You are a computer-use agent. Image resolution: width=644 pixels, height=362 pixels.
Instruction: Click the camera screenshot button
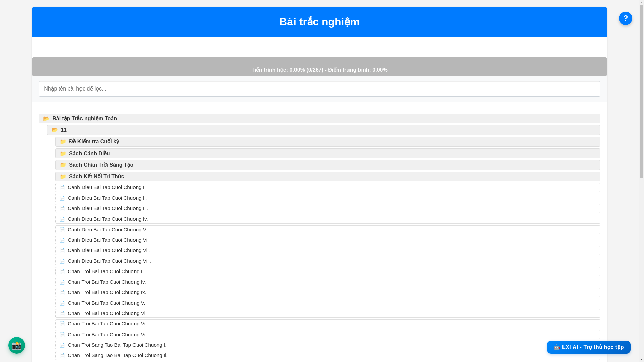[17, 345]
